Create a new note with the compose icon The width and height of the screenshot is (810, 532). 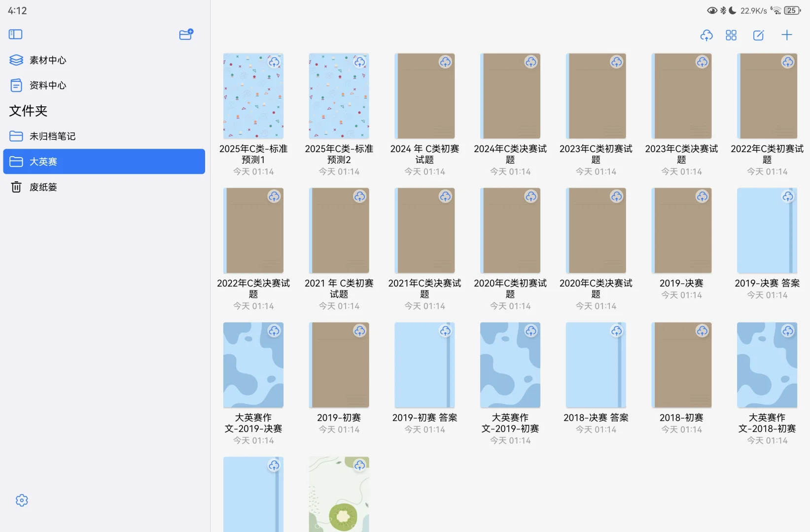click(758, 35)
